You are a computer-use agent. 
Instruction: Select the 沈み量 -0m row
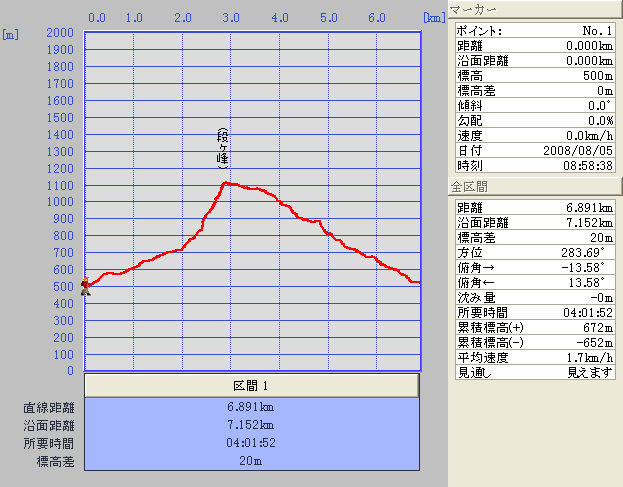click(535, 298)
